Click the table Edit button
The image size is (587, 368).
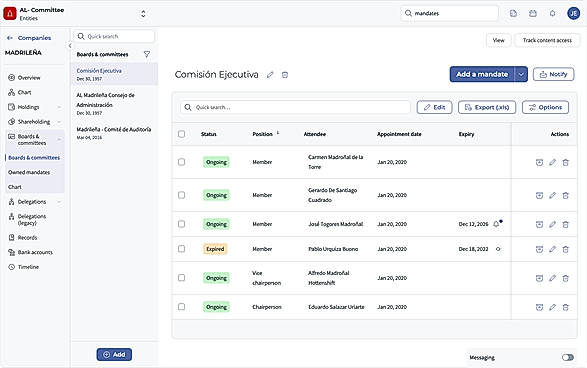[435, 107]
